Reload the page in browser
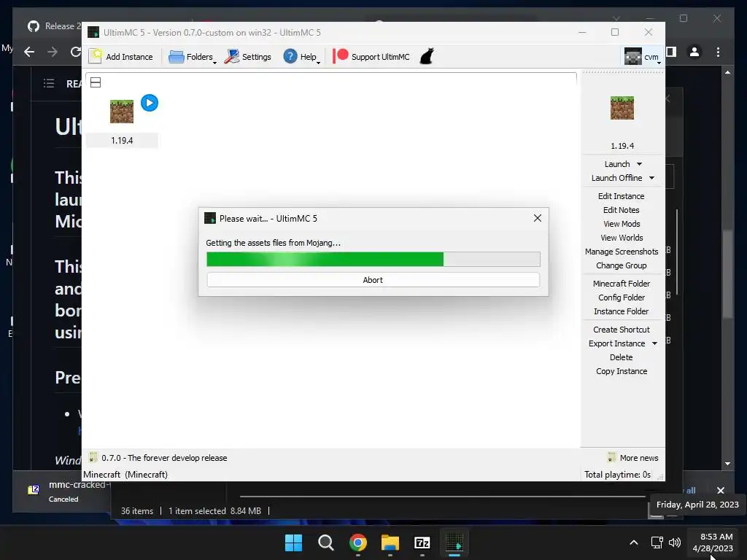Screen dimensions: 747x560 (75, 52)
